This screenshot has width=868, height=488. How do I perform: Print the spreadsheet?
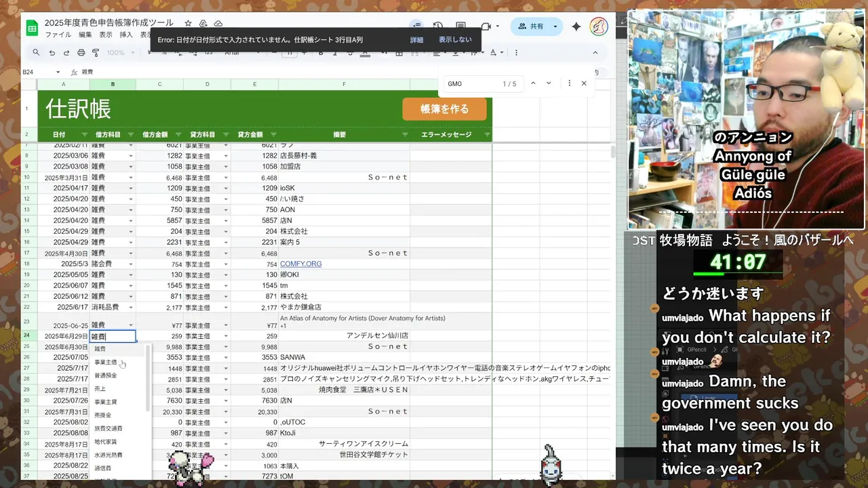click(x=81, y=52)
